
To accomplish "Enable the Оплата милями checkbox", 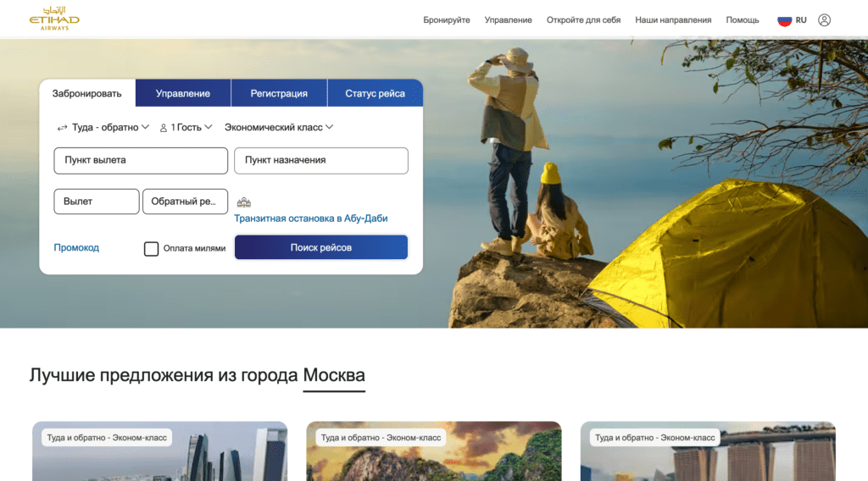I will [x=151, y=248].
